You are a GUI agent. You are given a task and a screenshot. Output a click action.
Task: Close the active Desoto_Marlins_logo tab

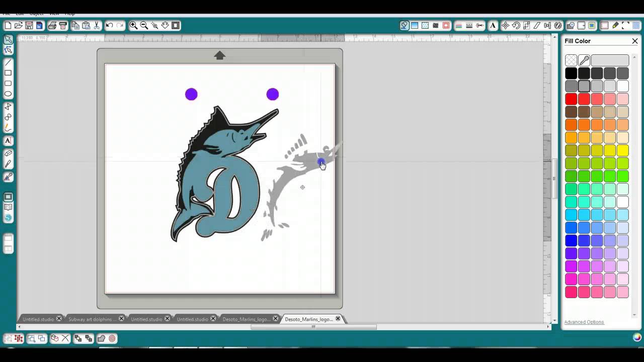[338, 319]
